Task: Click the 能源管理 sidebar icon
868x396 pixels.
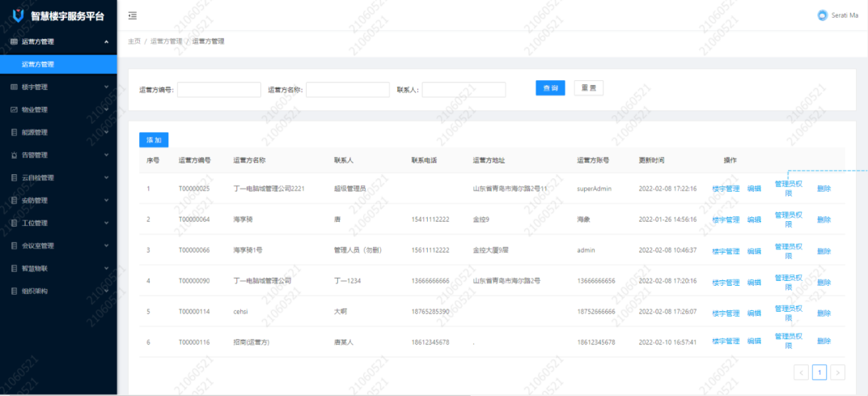Action: tap(14, 132)
